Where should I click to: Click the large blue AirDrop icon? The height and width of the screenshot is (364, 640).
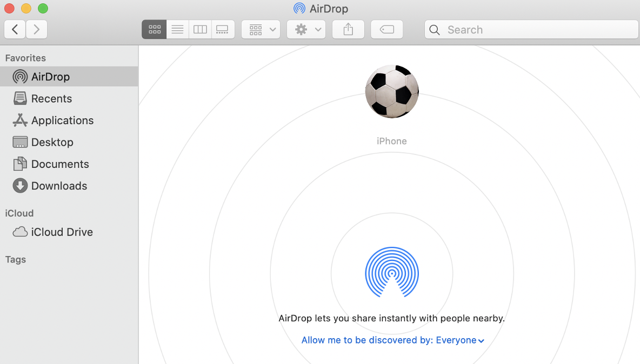coord(392,272)
